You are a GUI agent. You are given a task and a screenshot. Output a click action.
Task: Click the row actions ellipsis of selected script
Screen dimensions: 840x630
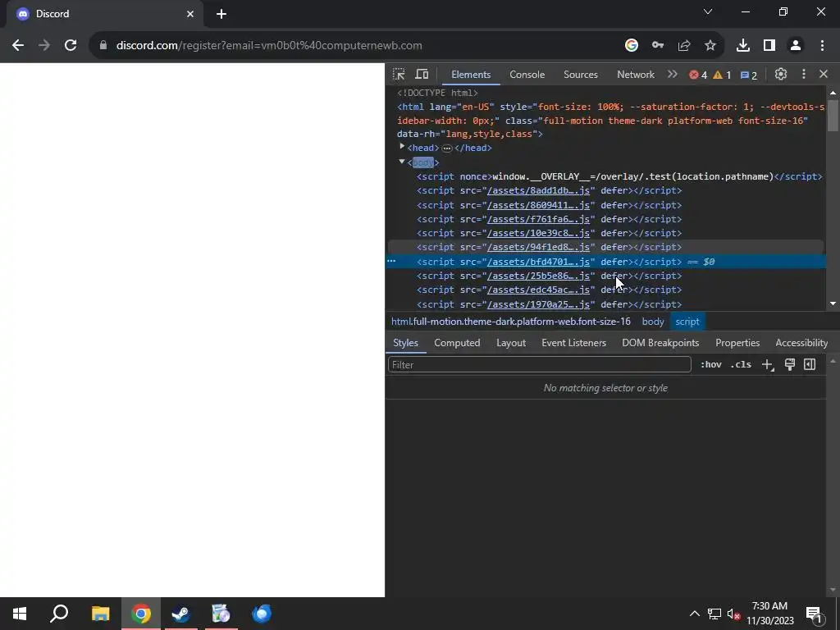[x=391, y=262]
